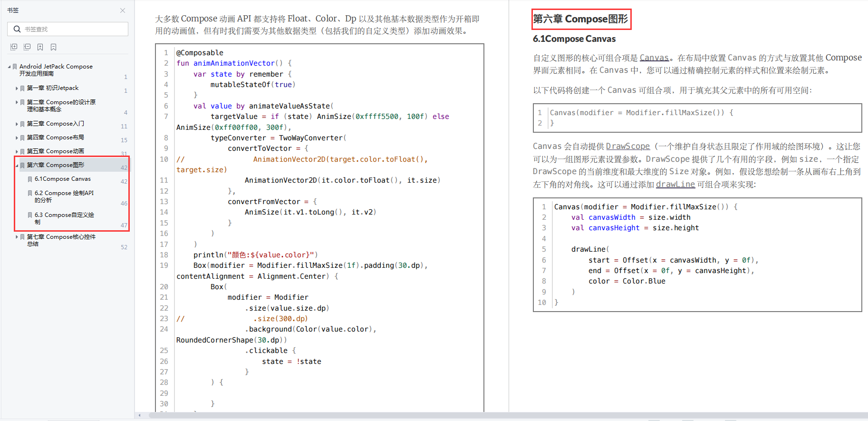The width and height of the screenshot is (868, 421).
Task: Expand the 第二章 Compose的设计原理 bookmark
Action: pos(17,102)
